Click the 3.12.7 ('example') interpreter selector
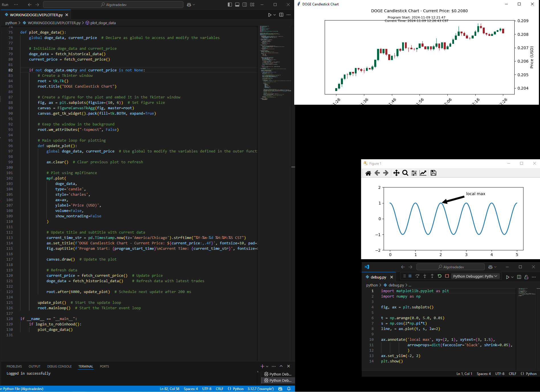This screenshot has height=392, width=540. pos(260,389)
